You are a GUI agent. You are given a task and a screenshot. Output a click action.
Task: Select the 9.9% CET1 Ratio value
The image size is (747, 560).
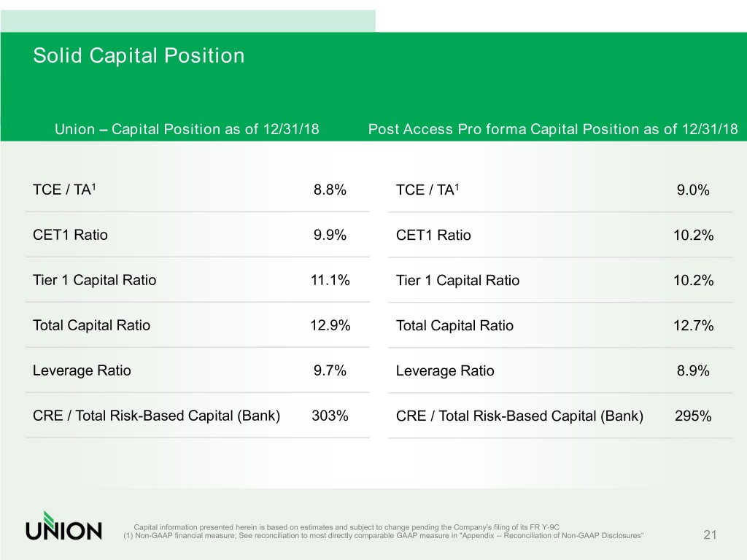330,236
